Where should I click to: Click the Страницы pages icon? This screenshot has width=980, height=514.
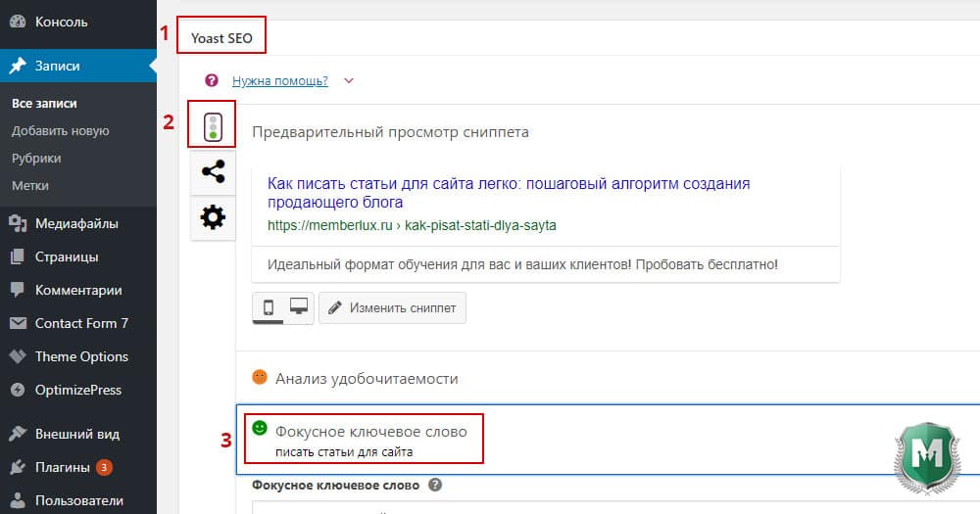point(18,257)
